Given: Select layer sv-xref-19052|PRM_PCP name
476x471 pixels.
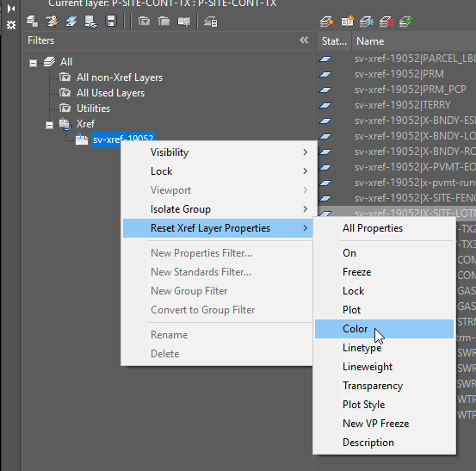Looking at the screenshot, I should pyautogui.click(x=410, y=90).
